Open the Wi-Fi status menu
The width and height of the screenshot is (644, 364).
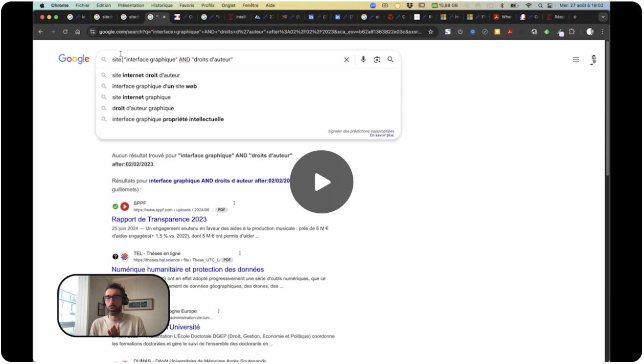pyautogui.click(x=528, y=5)
